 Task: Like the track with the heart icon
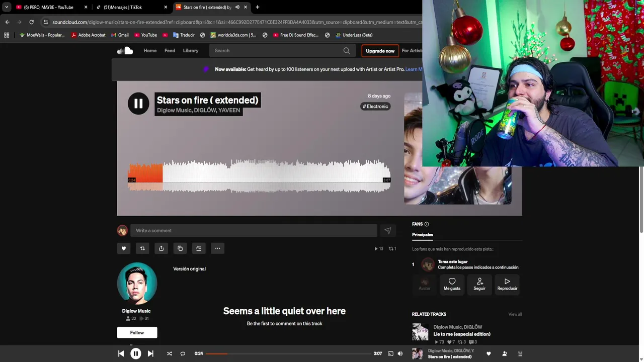tap(124, 248)
